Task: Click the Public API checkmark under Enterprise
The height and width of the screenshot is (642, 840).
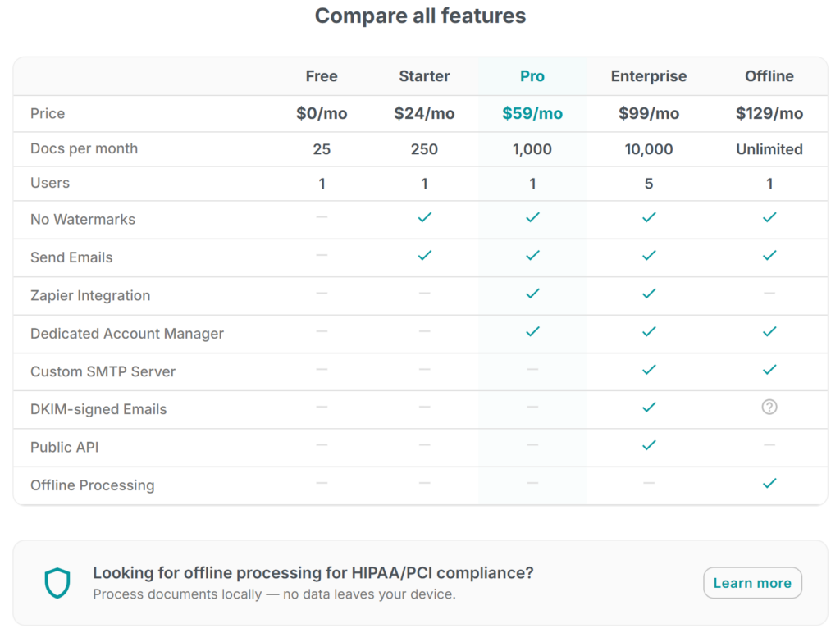Action: click(649, 445)
